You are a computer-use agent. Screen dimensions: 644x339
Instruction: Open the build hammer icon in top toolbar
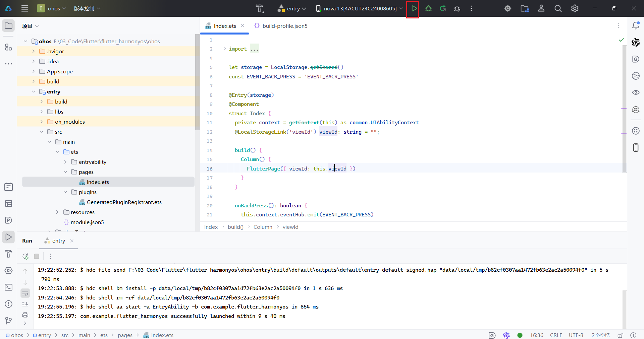click(x=260, y=8)
